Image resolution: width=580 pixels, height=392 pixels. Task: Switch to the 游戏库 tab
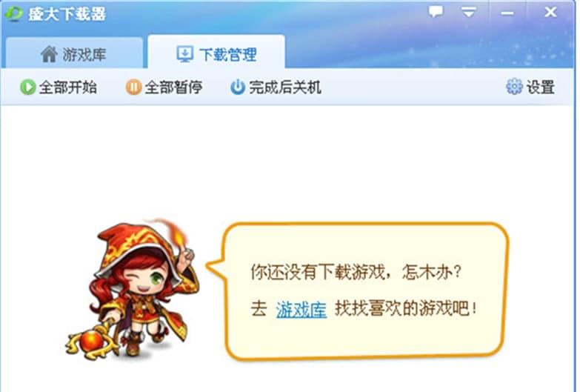pyautogui.click(x=74, y=53)
